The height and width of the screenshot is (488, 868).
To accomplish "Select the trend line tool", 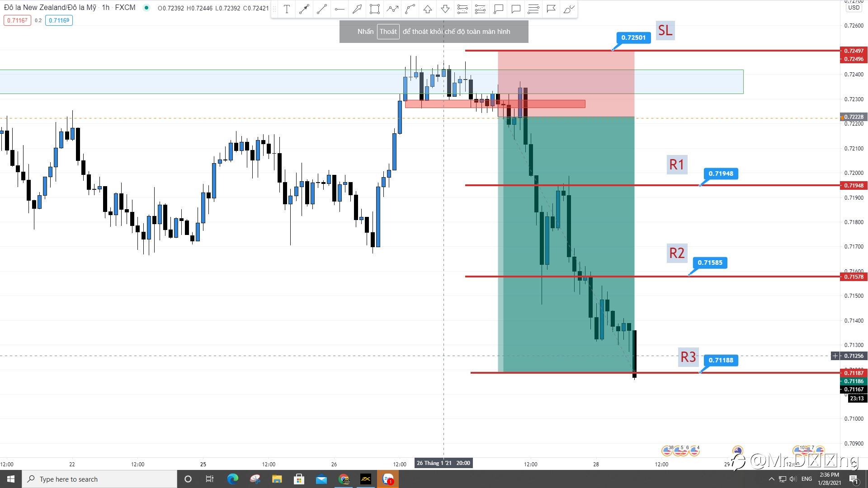I will click(322, 9).
